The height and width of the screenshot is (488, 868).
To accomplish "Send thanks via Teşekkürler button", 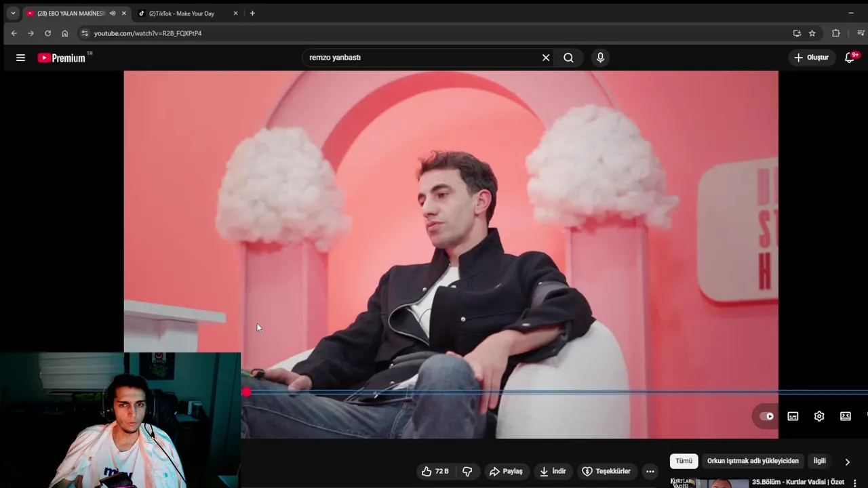I will tap(606, 471).
